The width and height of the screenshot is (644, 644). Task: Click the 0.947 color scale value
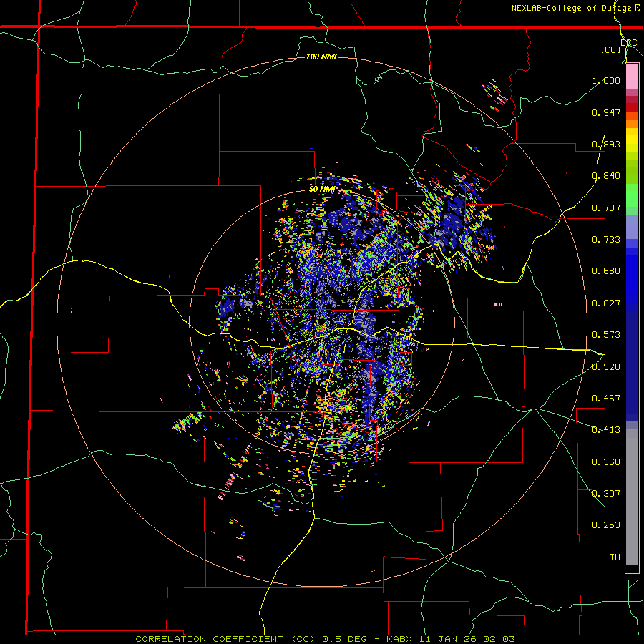[606, 112]
